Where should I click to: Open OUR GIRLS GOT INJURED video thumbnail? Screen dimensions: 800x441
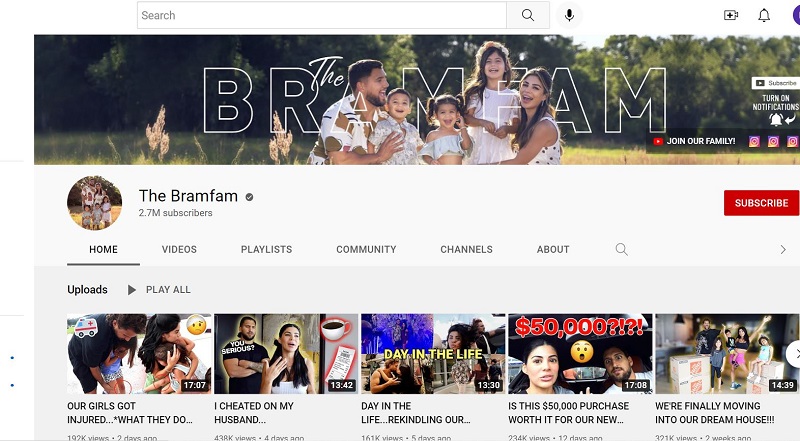[x=139, y=354]
